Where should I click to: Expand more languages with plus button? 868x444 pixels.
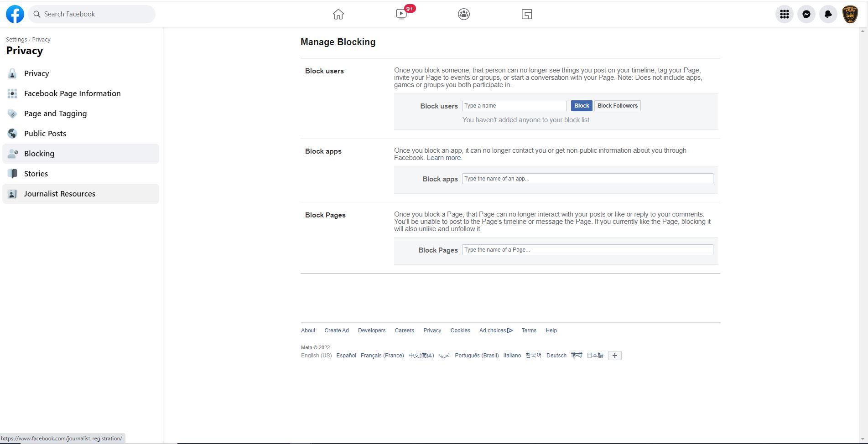[615, 356]
